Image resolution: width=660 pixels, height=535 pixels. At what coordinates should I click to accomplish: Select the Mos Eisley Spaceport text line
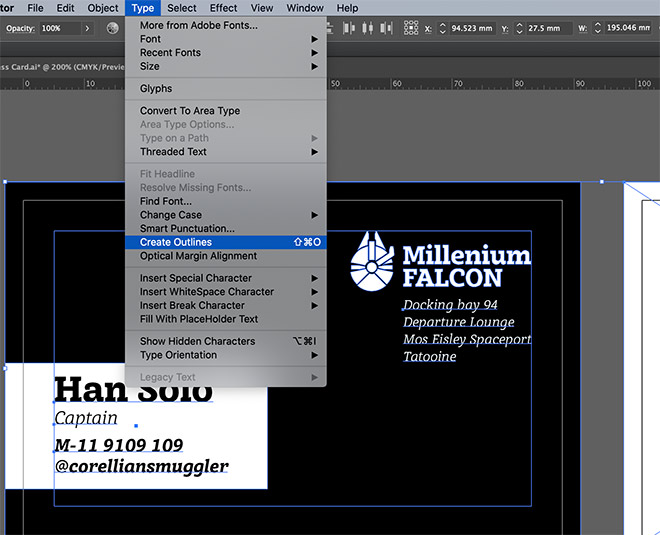[467, 339]
